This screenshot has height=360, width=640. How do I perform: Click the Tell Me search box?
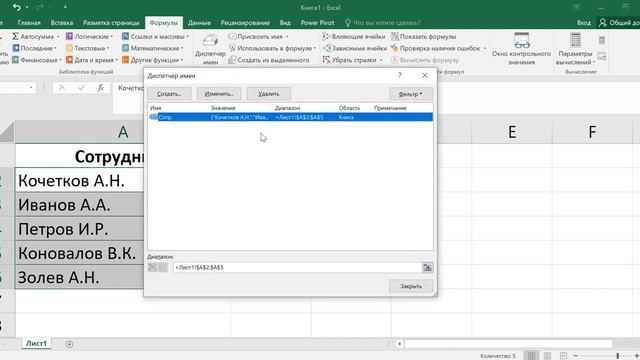(382, 23)
